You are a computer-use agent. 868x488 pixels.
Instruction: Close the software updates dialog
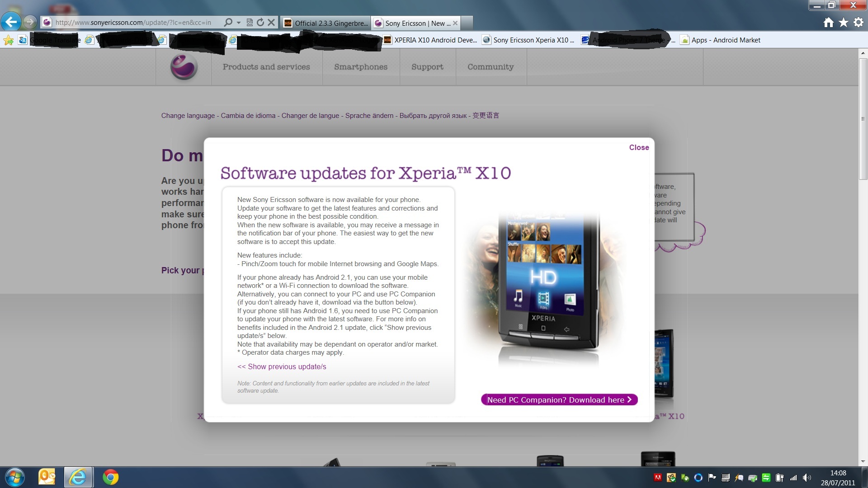click(639, 147)
